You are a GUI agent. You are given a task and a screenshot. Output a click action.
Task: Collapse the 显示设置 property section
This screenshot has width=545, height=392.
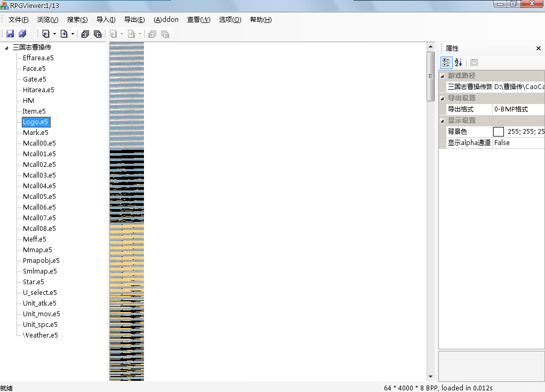pyautogui.click(x=443, y=121)
